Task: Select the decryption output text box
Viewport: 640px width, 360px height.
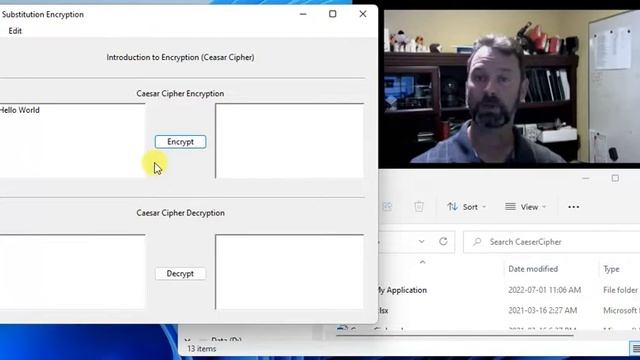Action: tap(289, 271)
